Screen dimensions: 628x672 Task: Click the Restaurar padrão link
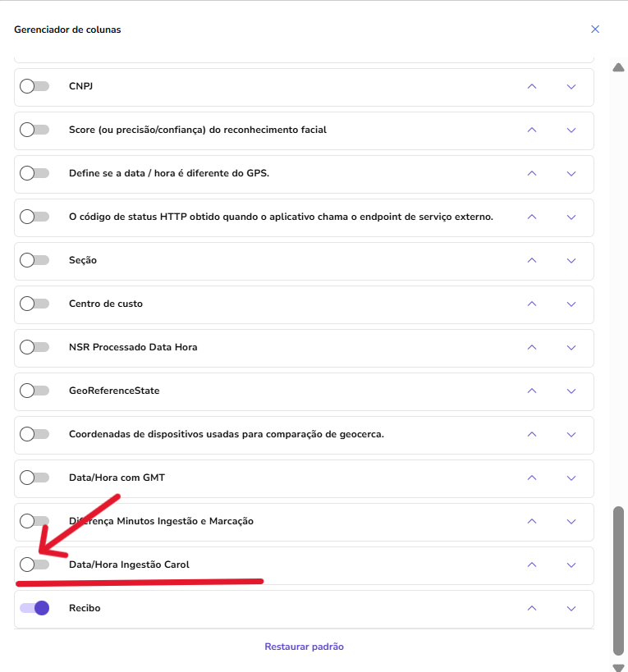coord(304,647)
